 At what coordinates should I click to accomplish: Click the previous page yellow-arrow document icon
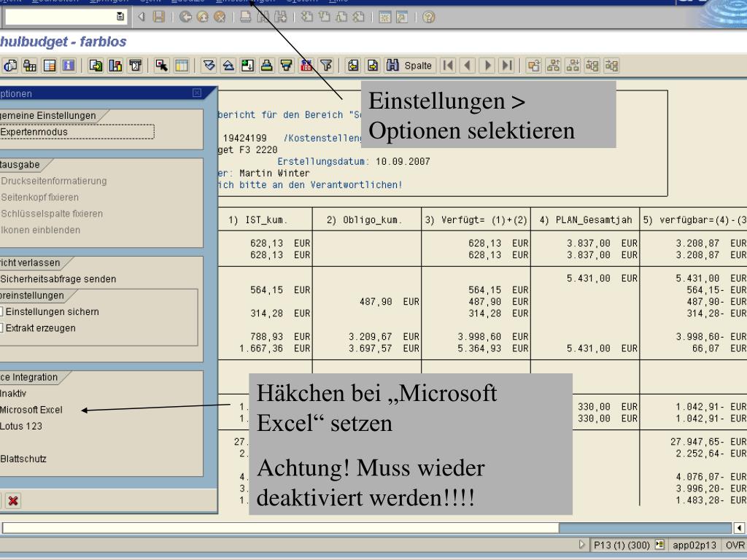pyautogui.click(x=353, y=66)
